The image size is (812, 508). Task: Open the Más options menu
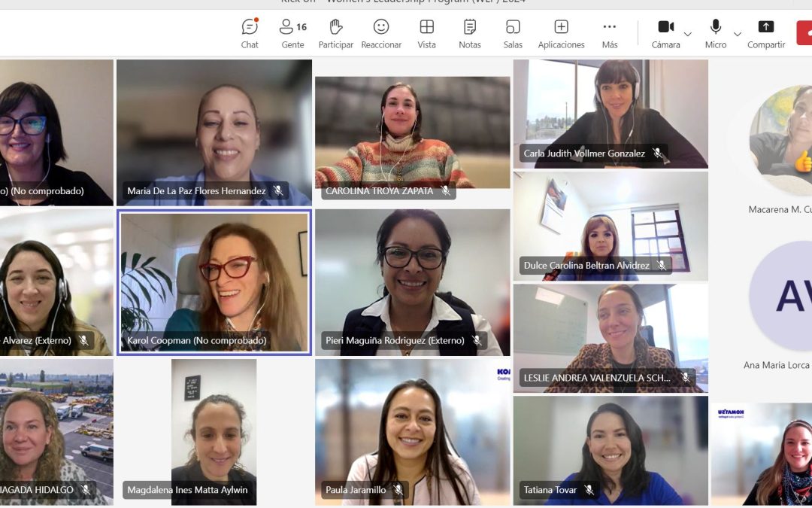(x=610, y=34)
